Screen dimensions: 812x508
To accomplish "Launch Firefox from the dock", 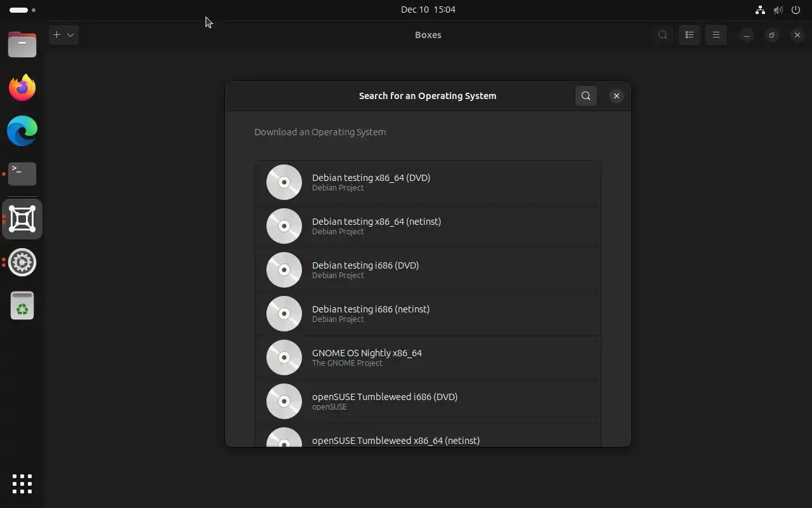I will (x=22, y=88).
